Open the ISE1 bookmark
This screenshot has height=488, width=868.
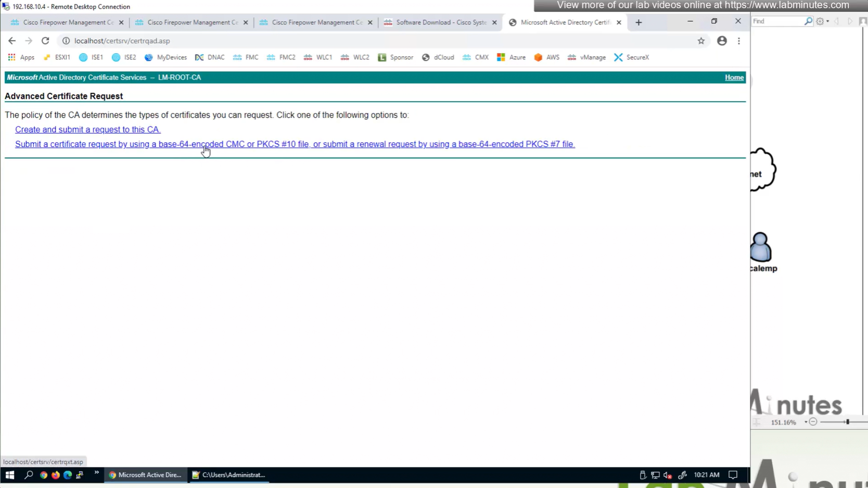[91, 57]
